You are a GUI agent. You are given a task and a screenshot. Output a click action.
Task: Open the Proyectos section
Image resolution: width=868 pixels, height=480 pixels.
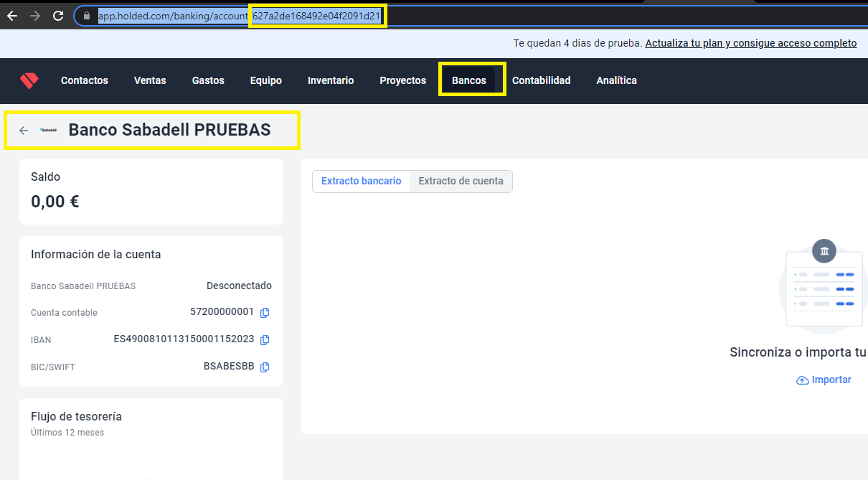tap(403, 80)
